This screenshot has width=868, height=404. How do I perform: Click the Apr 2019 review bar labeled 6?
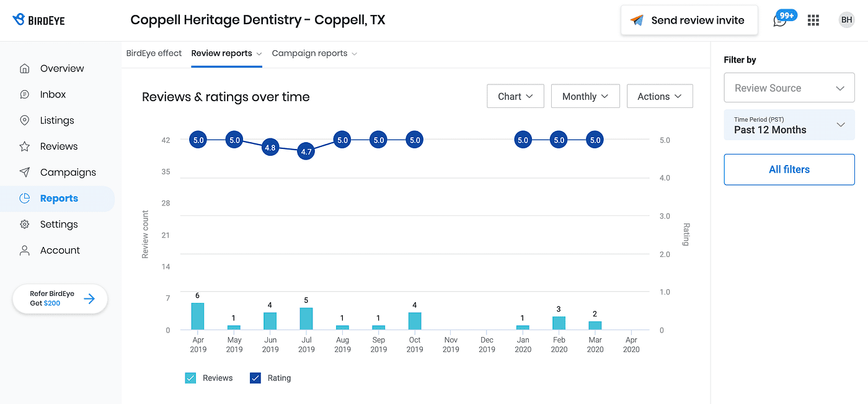coord(198,316)
